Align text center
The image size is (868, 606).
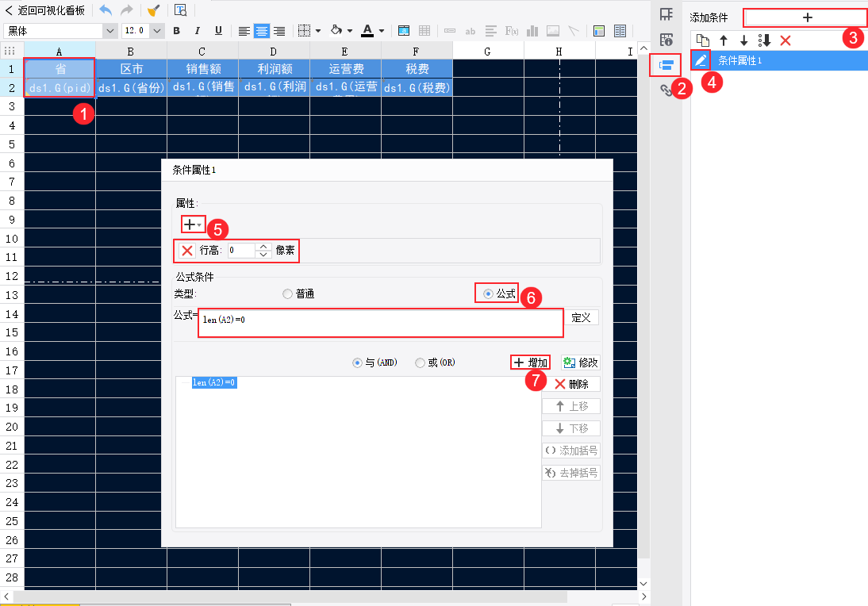(261, 31)
